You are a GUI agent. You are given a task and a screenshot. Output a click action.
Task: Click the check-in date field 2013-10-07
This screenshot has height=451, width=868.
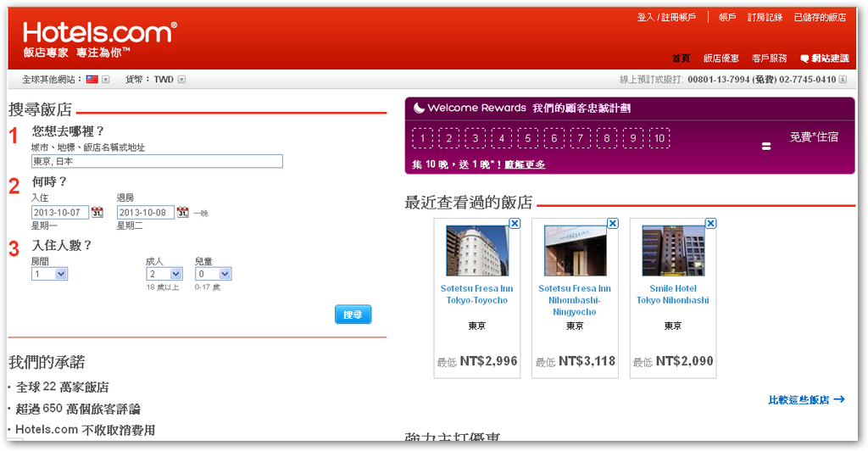pos(60,213)
